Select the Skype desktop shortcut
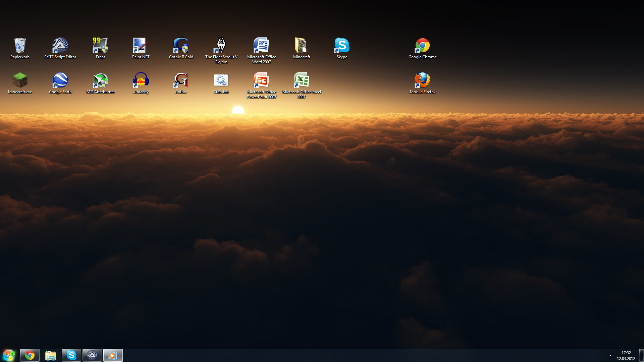This screenshot has width=644, height=362. click(x=342, y=46)
